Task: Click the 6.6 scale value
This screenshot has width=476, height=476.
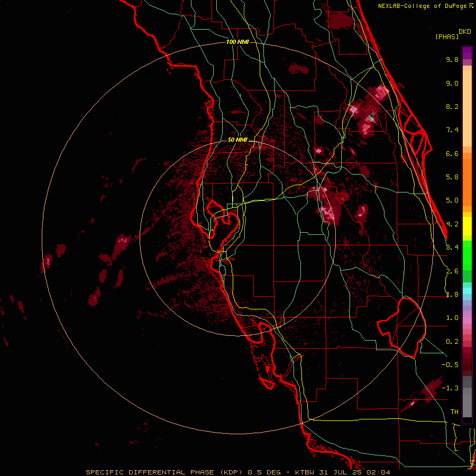Action: coord(452,153)
